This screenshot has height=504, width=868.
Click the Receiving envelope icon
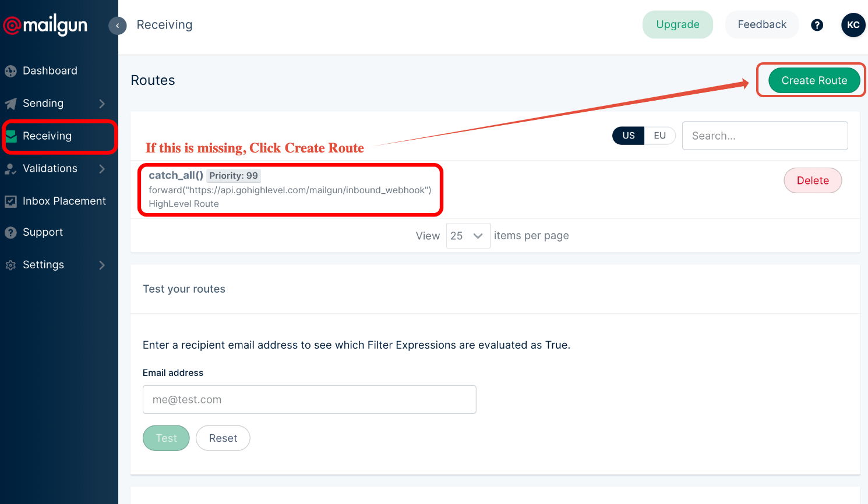pos(11,136)
